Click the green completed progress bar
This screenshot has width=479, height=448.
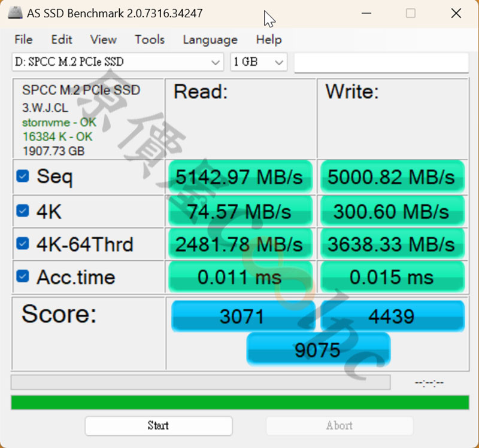[x=240, y=402]
